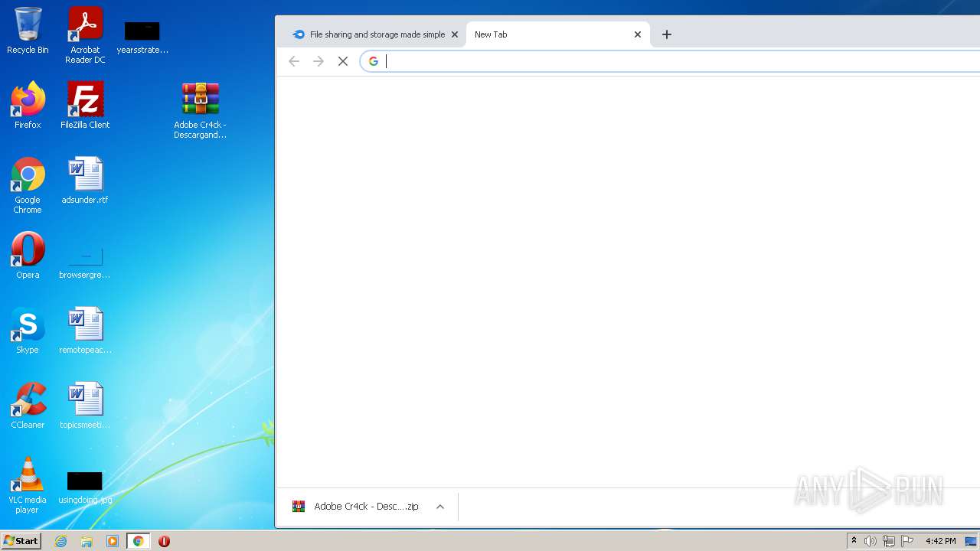Click the 4:42 PM clock

[x=940, y=541]
